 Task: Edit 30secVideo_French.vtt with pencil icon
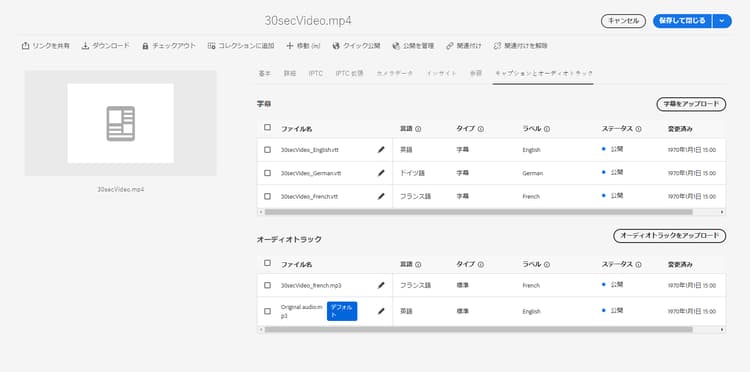click(381, 196)
